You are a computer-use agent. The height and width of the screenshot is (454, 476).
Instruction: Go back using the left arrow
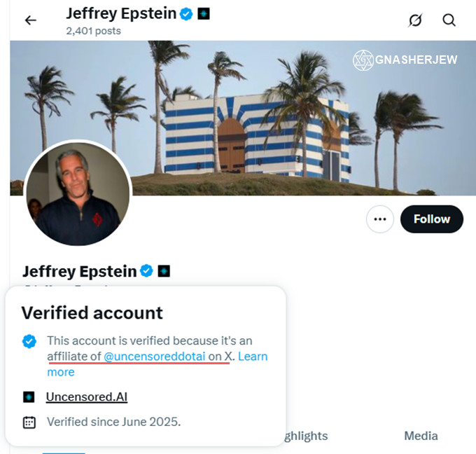click(30, 20)
